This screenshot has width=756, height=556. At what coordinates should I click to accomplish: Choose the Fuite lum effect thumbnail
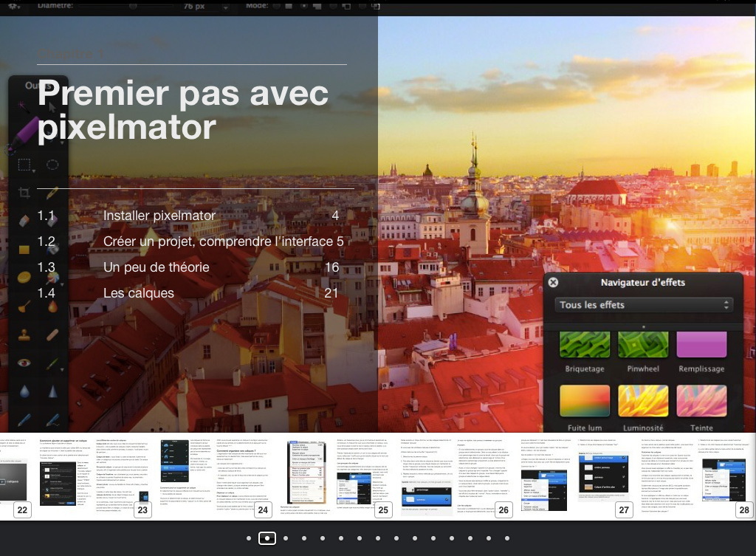585,401
